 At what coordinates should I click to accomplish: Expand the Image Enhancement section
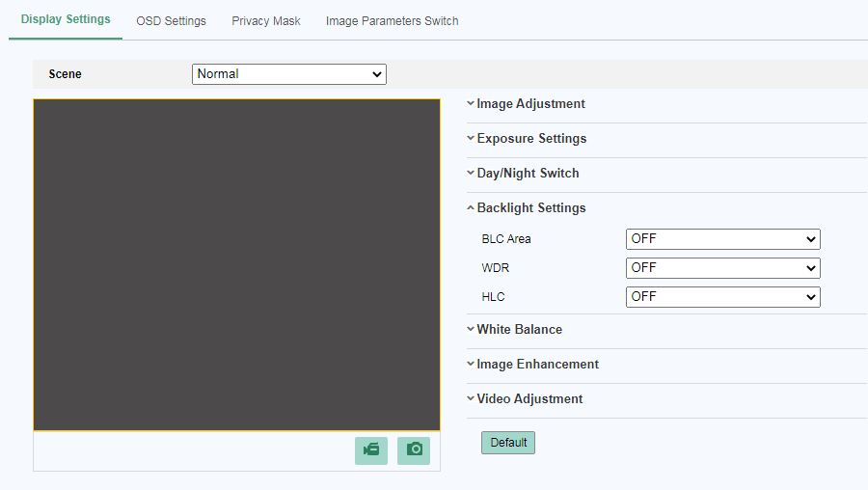[537, 365]
